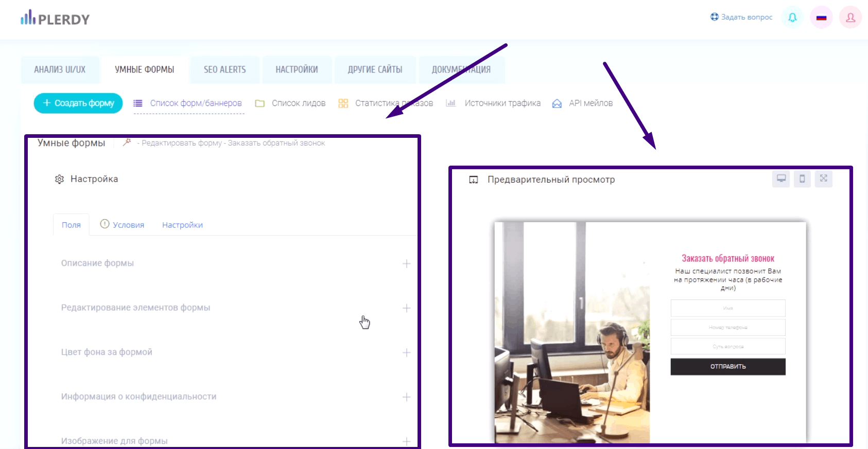The image size is (868, 449).
Task: Expand the Описание формы section
Action: click(x=406, y=264)
